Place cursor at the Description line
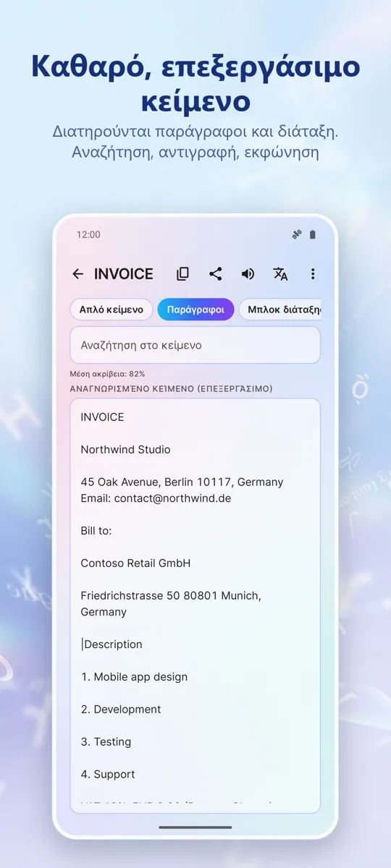Image resolution: width=391 pixels, height=868 pixels. click(112, 644)
